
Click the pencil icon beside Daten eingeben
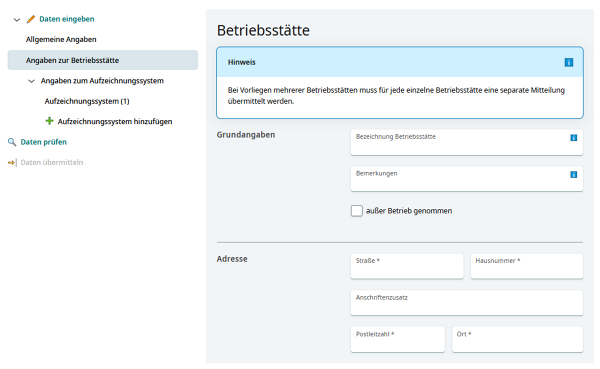point(31,19)
